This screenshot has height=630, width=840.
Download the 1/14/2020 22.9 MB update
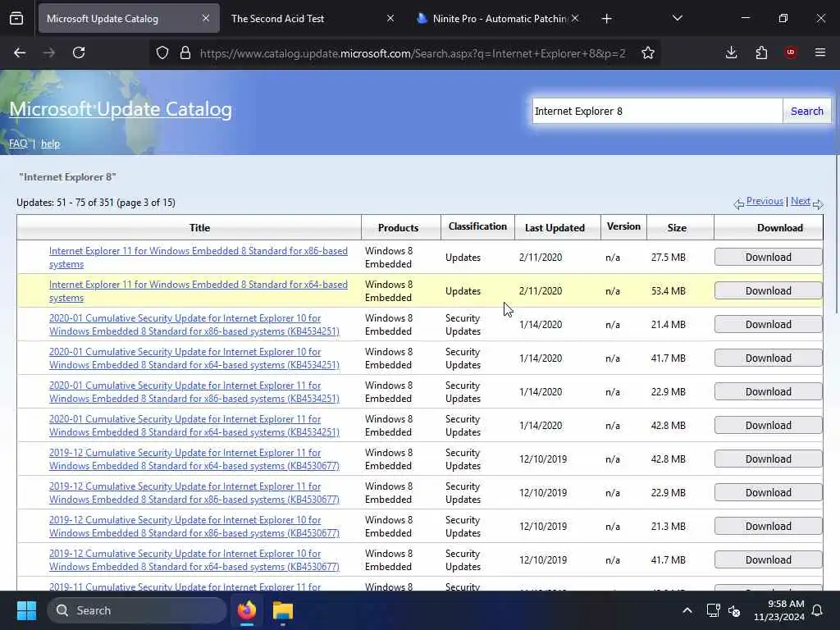[x=768, y=392]
